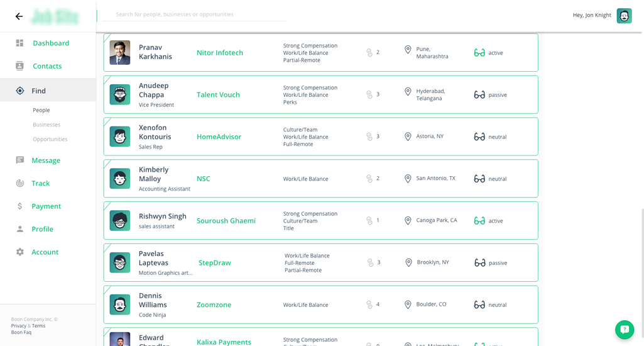Image resolution: width=644 pixels, height=346 pixels.
Task: Open the Message menu item
Action: (x=46, y=160)
